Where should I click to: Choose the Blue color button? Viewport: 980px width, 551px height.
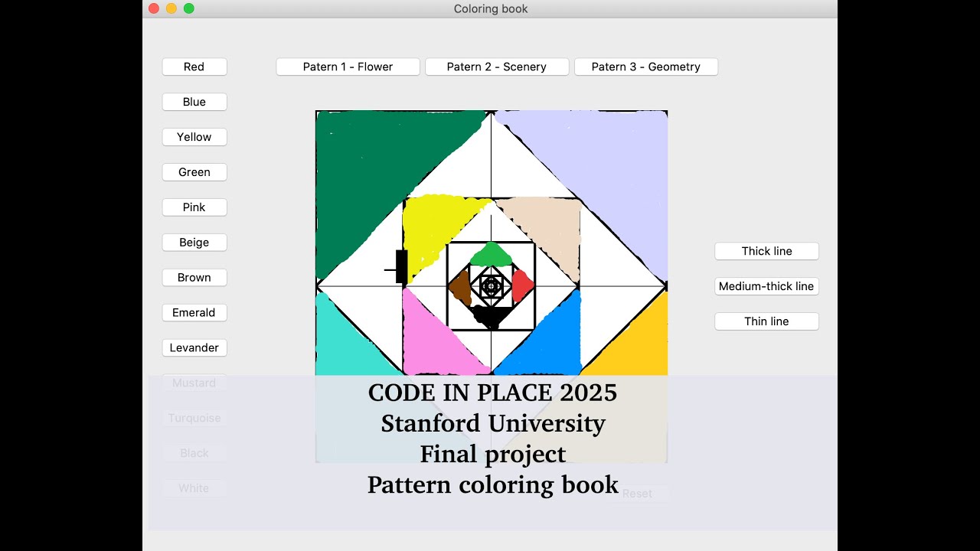(194, 102)
